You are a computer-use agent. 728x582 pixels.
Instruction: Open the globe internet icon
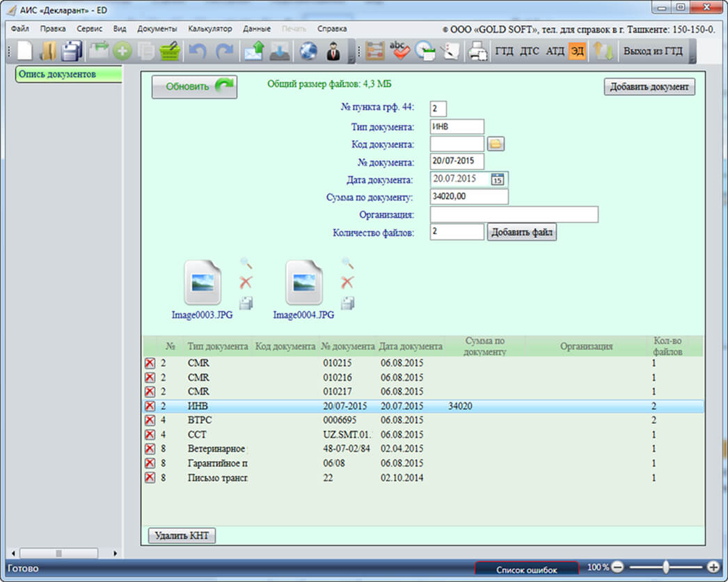tap(308, 51)
